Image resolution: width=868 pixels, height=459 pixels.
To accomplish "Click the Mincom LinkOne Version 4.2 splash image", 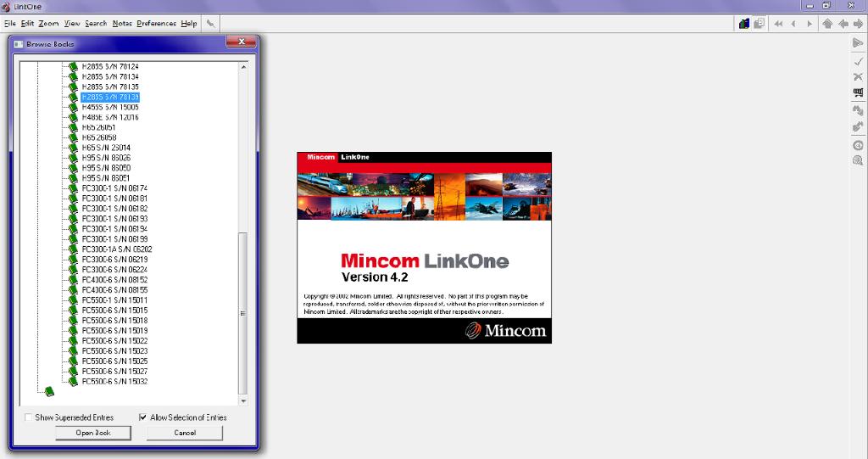I will point(424,247).
